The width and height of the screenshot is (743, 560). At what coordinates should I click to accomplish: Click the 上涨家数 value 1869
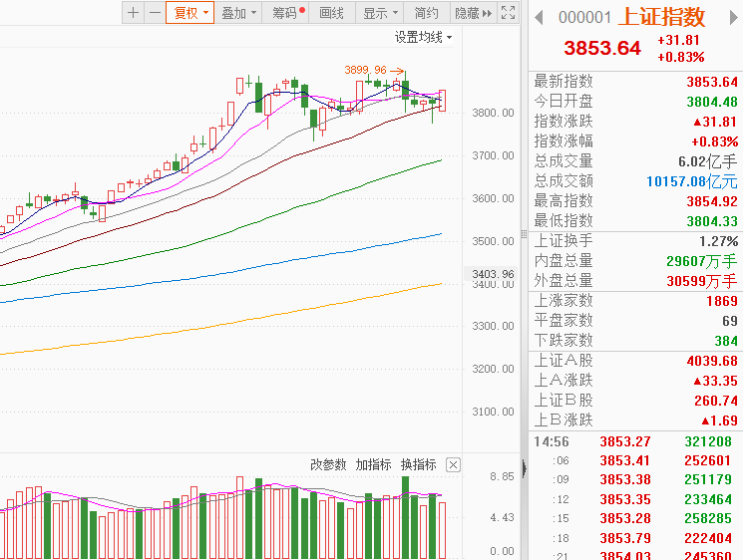[722, 301]
